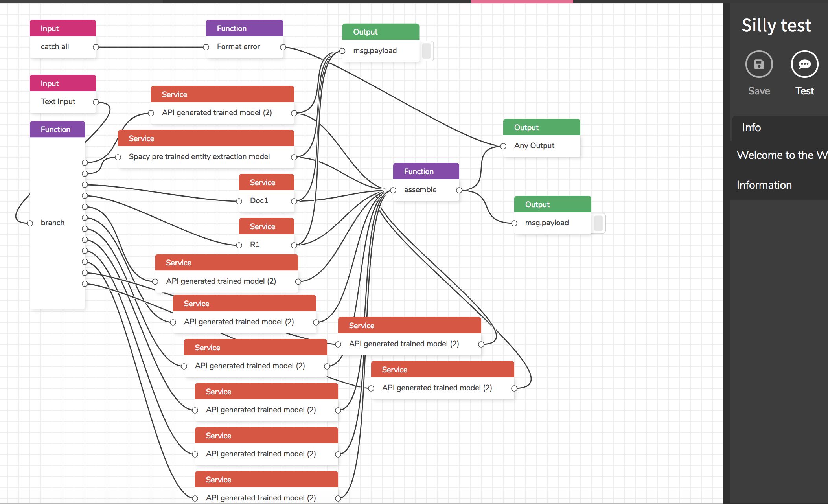Click the input port of the Spacy model node
This screenshot has width=828, height=504.
tap(118, 157)
